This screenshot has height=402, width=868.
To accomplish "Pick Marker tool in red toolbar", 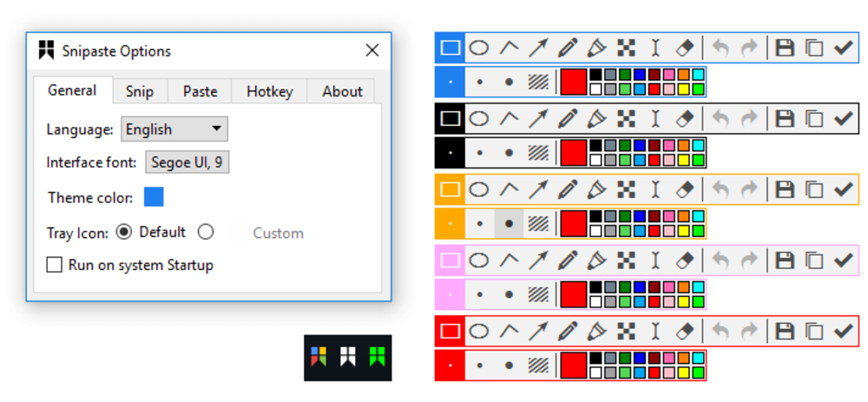I will tap(596, 331).
